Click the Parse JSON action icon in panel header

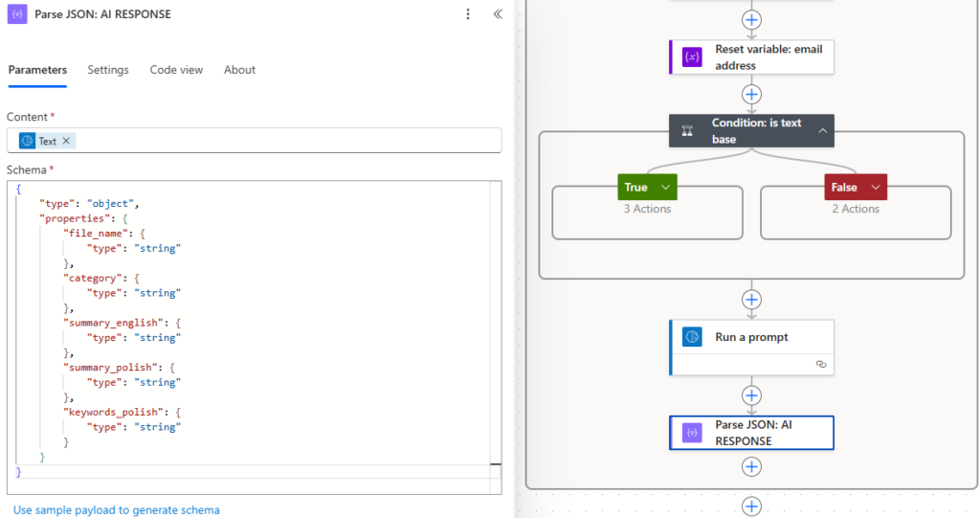tap(17, 13)
